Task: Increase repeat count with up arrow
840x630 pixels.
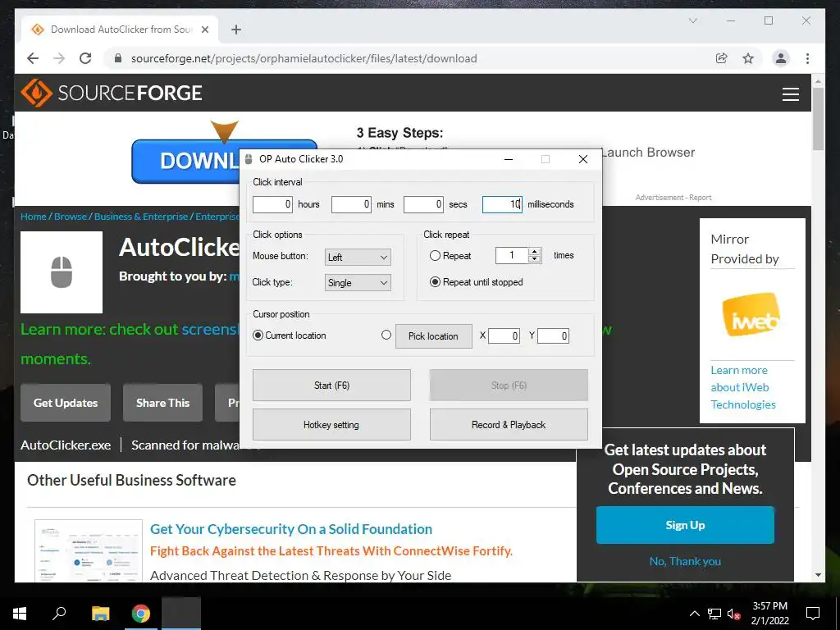Action: pyautogui.click(x=534, y=252)
